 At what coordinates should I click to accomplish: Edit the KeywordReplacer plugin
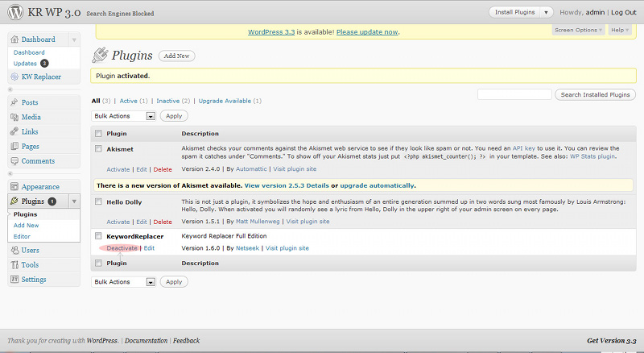(x=149, y=248)
